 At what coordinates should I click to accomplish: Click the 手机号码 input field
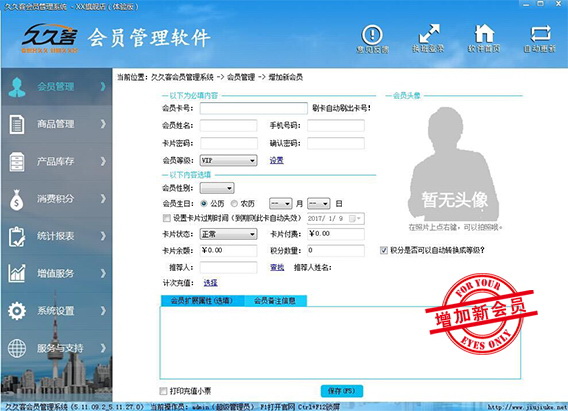click(336, 126)
